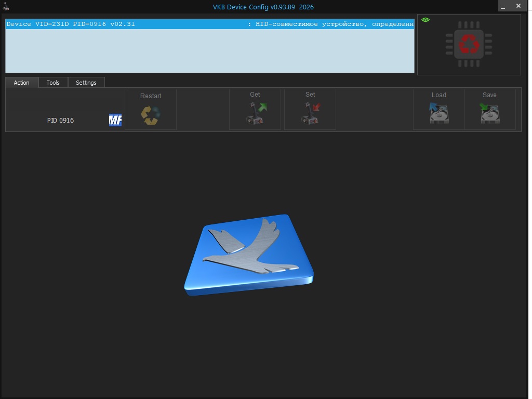532x399 pixels.
Task: Click the joystick app icon in title bar
Action: pyautogui.click(x=6, y=6)
